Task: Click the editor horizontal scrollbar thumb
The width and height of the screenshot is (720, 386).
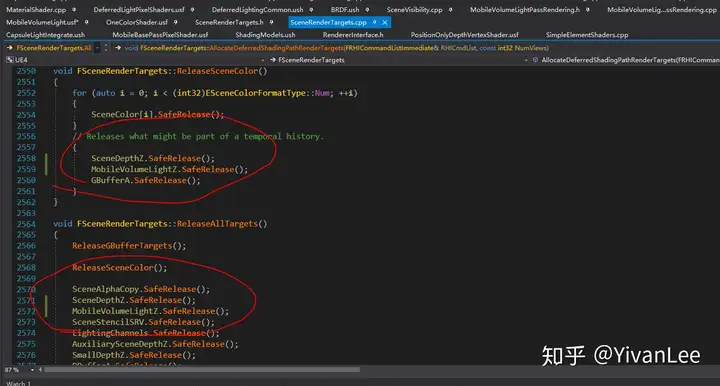Action: point(202,369)
